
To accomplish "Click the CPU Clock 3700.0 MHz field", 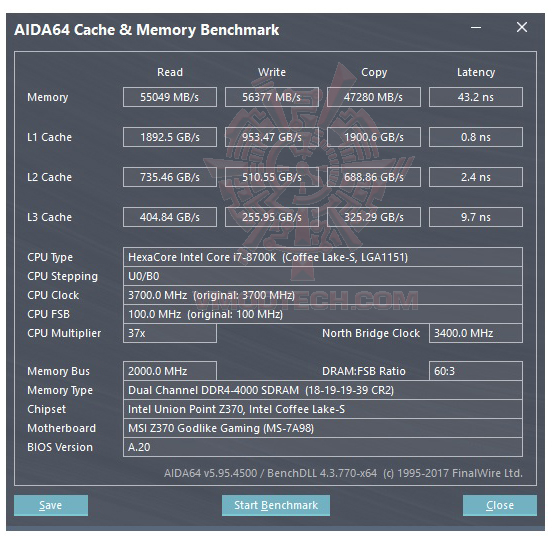I will pyautogui.click(x=323, y=295).
